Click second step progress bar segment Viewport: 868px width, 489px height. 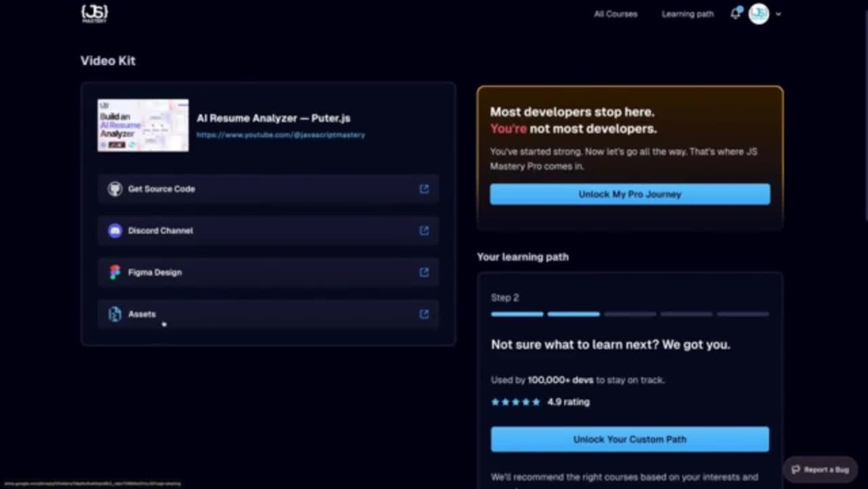574,314
